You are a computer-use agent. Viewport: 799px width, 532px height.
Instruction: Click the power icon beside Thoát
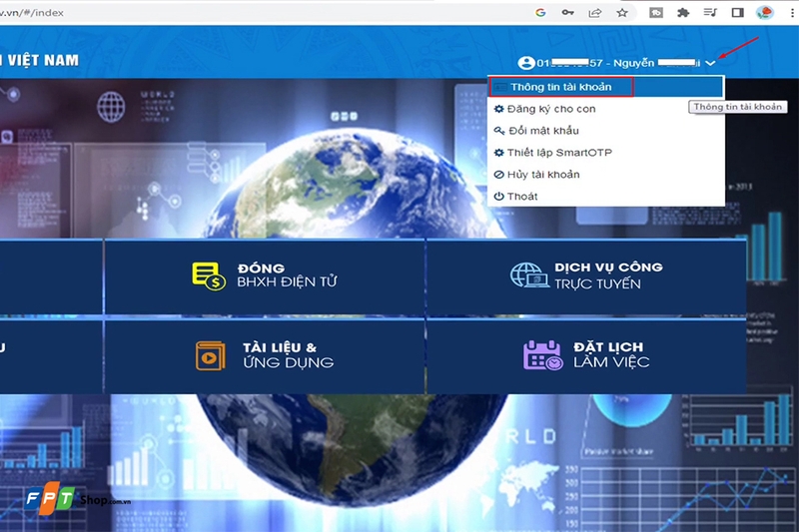[498, 197]
